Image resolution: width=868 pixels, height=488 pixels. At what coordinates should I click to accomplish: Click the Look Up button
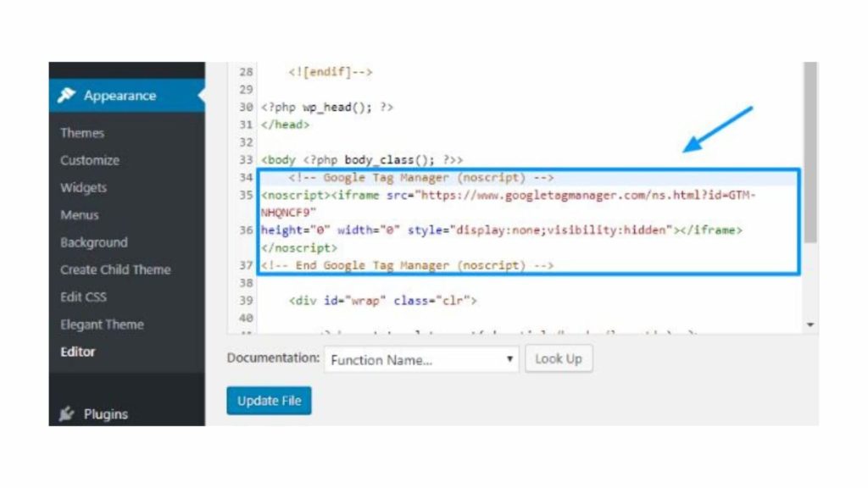click(x=559, y=358)
